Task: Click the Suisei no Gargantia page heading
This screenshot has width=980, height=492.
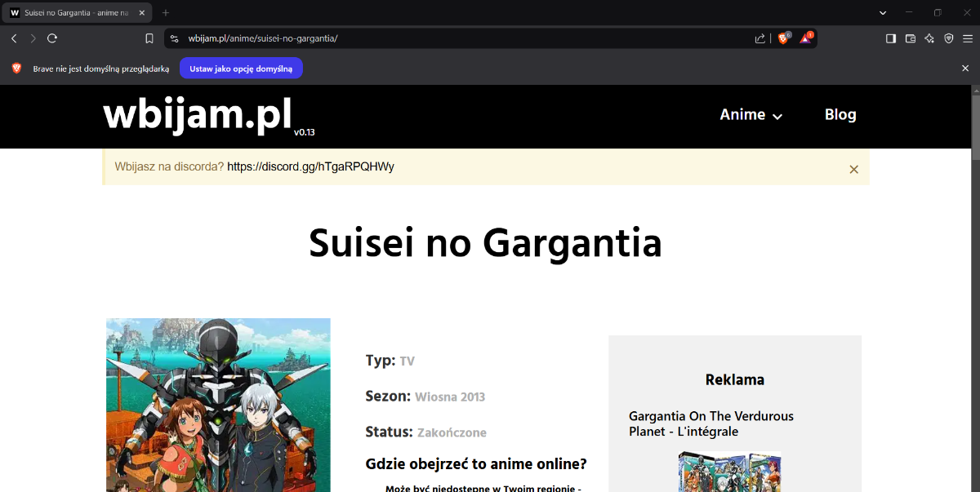Action: [485, 242]
